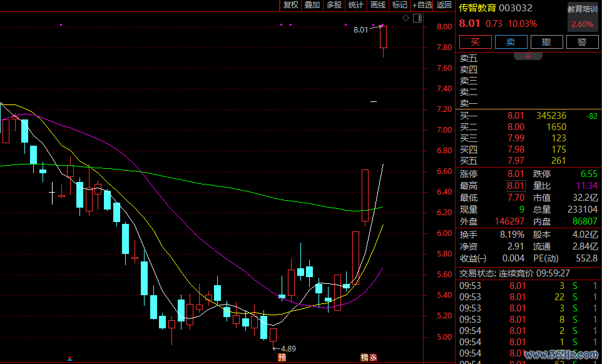Click the PE(动) value 552.8
Image resolution: width=602 pixels, height=364 pixels.
click(x=586, y=258)
